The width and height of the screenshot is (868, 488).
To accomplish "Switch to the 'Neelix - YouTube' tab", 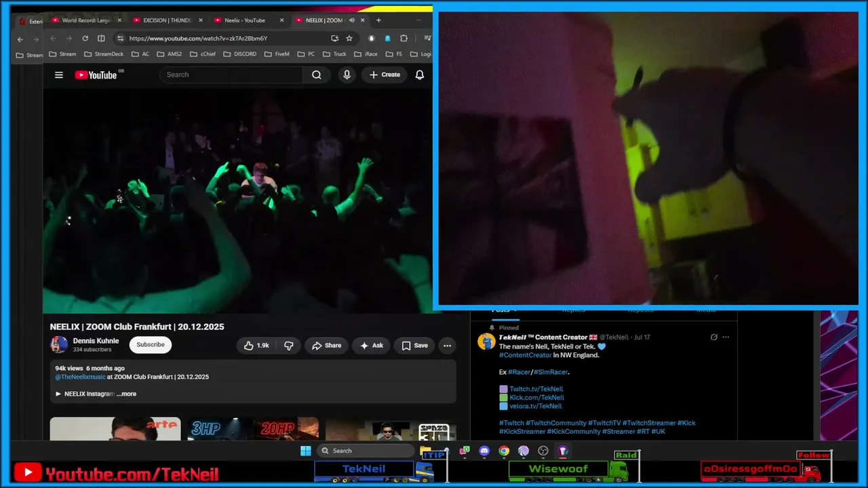I will point(249,20).
